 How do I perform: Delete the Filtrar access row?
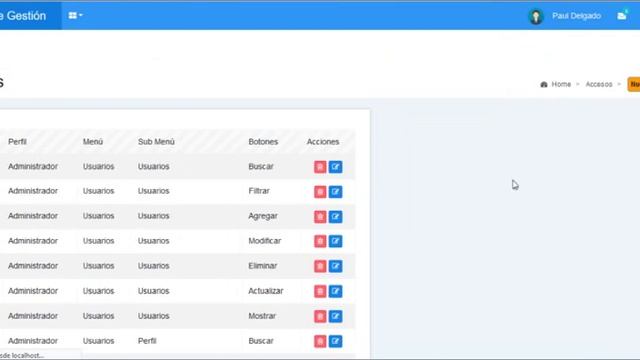(320, 192)
